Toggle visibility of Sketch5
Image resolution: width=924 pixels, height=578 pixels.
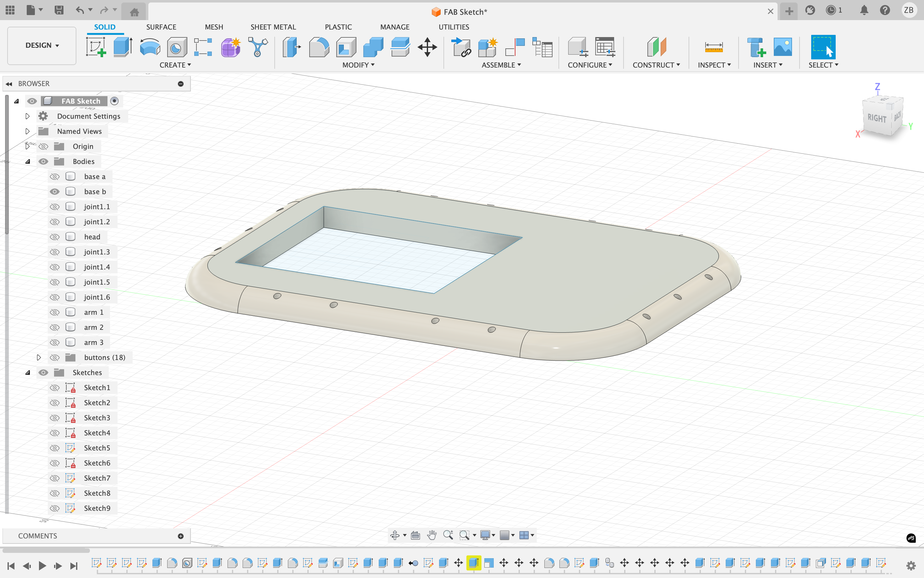[55, 448]
